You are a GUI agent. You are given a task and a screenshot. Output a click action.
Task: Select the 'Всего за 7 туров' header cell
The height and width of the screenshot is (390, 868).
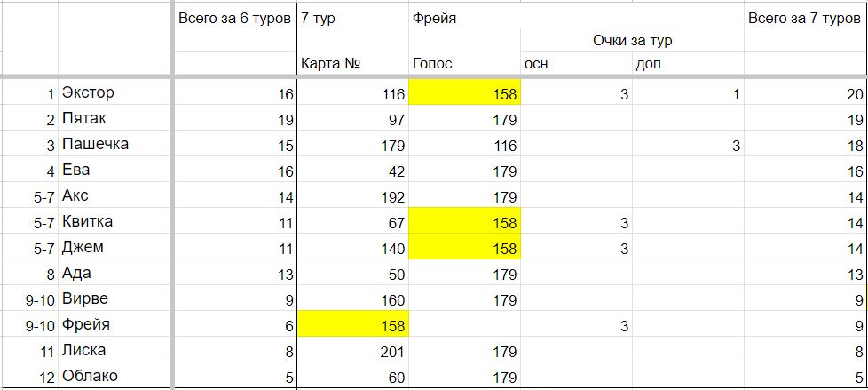click(806, 19)
